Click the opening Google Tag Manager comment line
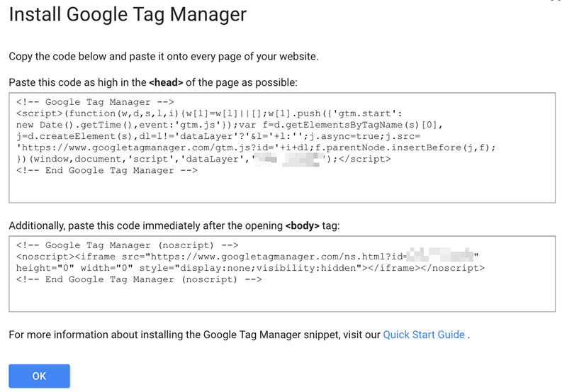 point(95,102)
